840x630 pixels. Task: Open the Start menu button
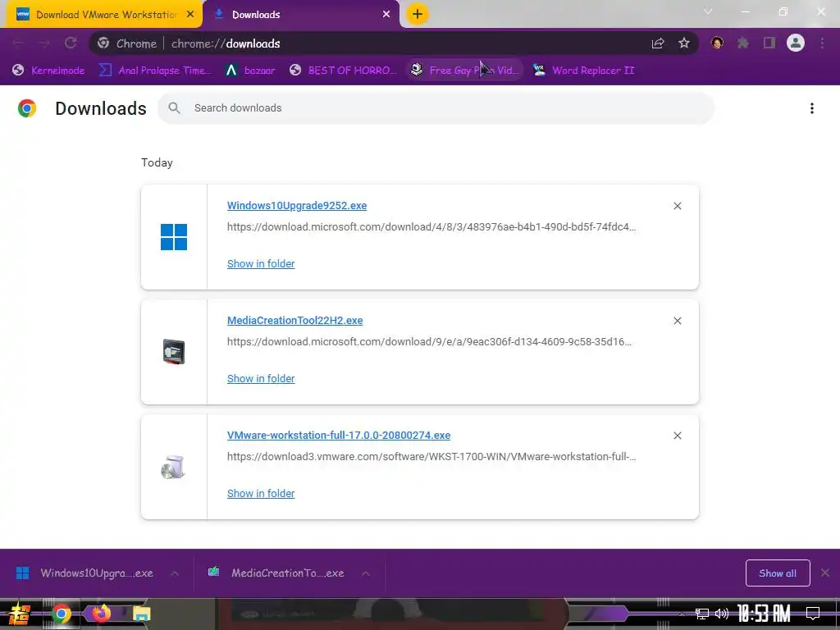[19, 614]
